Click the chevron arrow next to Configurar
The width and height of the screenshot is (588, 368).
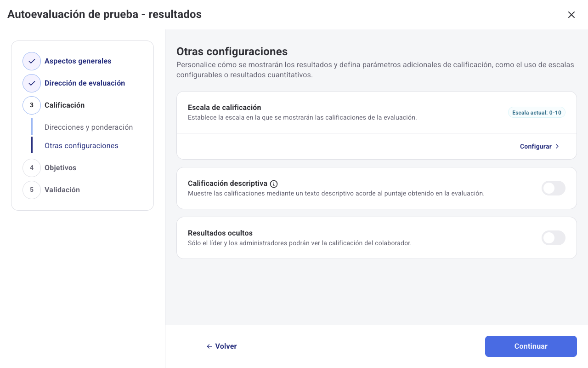[557, 146]
